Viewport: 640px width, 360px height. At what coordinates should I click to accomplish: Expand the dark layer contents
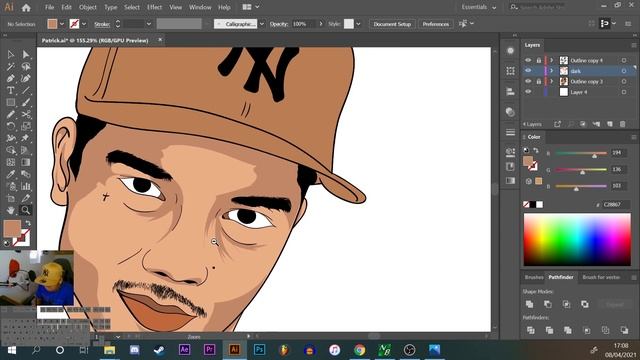point(552,71)
